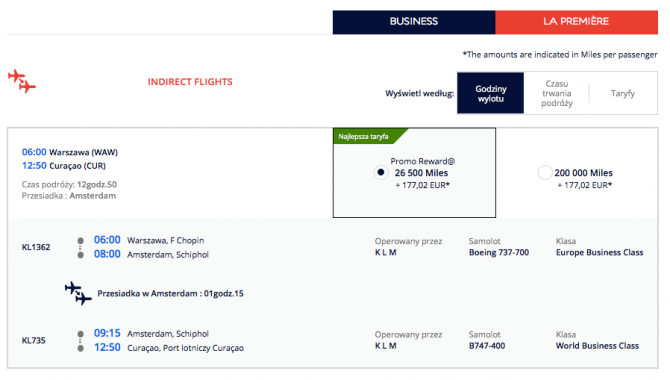This screenshot has width=670, height=380.
Task: Click the INDIRECT FLIGHTS heading
Action: pos(190,82)
